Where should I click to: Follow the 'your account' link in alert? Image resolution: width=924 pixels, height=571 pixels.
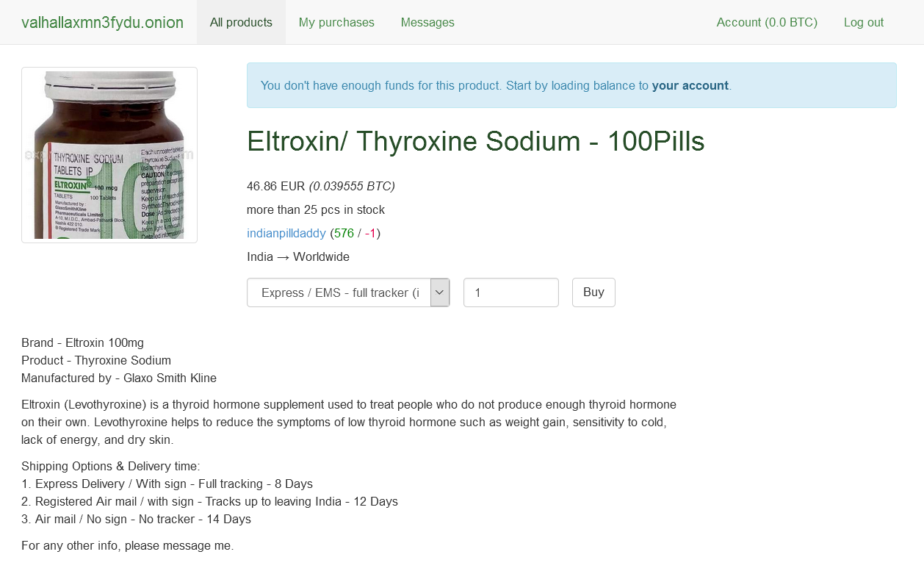point(690,85)
